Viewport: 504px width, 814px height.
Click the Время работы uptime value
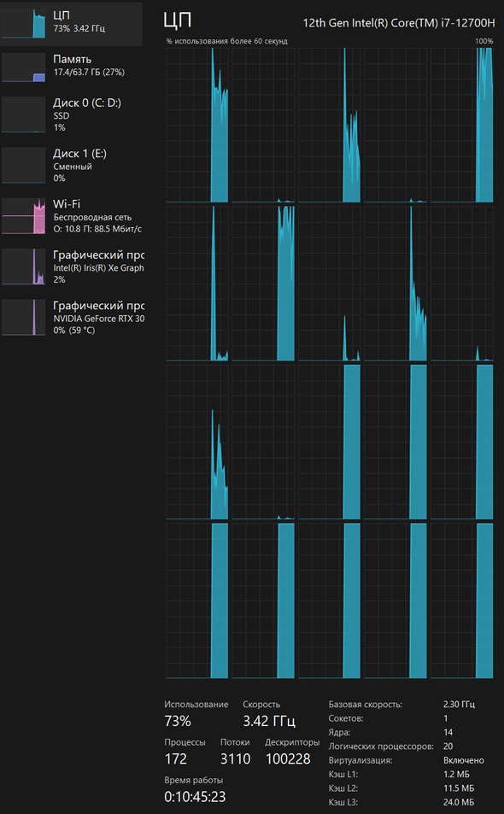[x=195, y=797]
